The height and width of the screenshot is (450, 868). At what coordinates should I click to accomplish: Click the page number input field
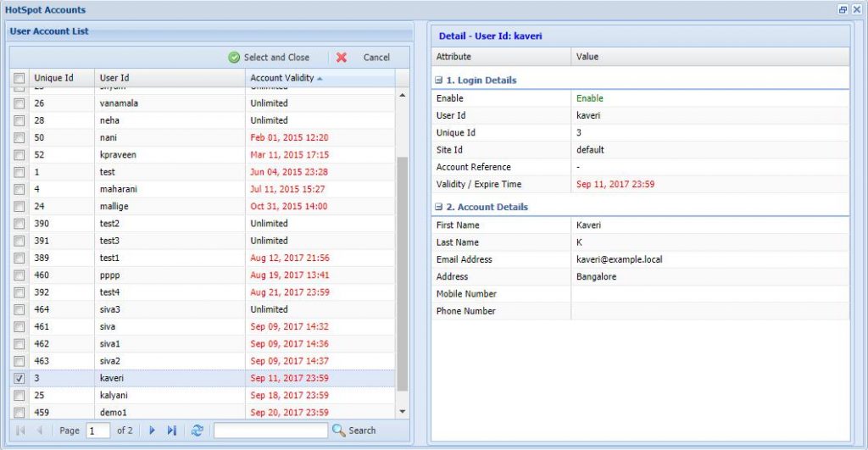pyautogui.click(x=97, y=431)
